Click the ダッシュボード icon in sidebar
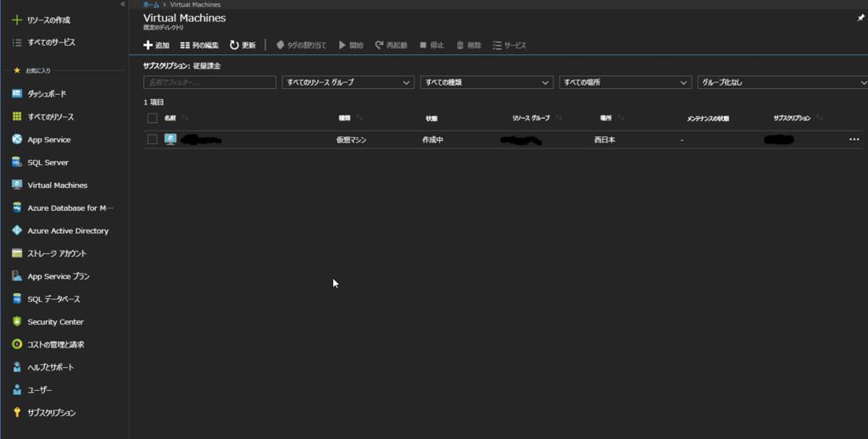Image resolution: width=868 pixels, height=439 pixels. (x=17, y=93)
